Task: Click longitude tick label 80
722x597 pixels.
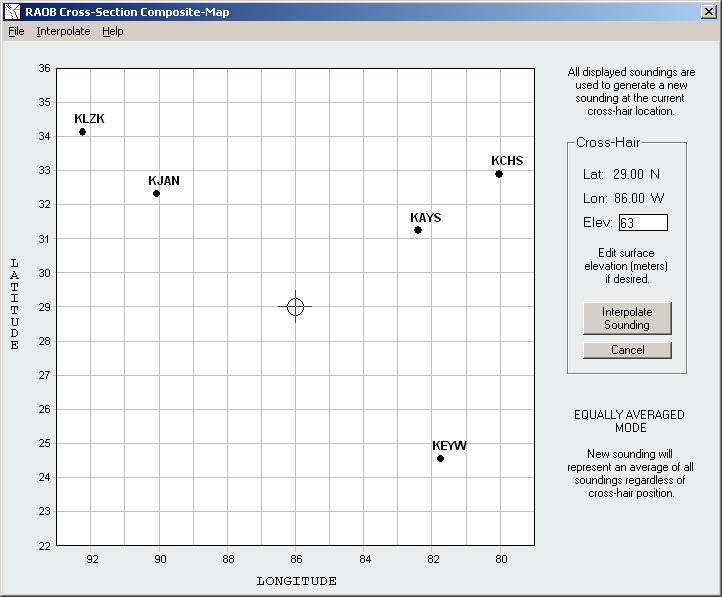Action: 501,559
